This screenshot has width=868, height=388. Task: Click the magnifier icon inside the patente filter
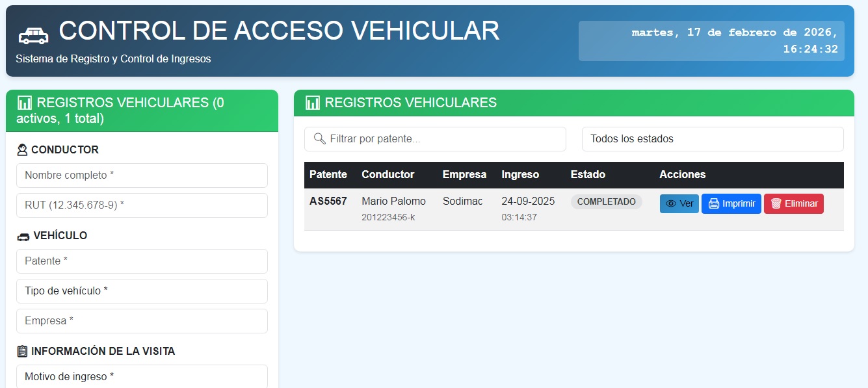click(x=319, y=138)
